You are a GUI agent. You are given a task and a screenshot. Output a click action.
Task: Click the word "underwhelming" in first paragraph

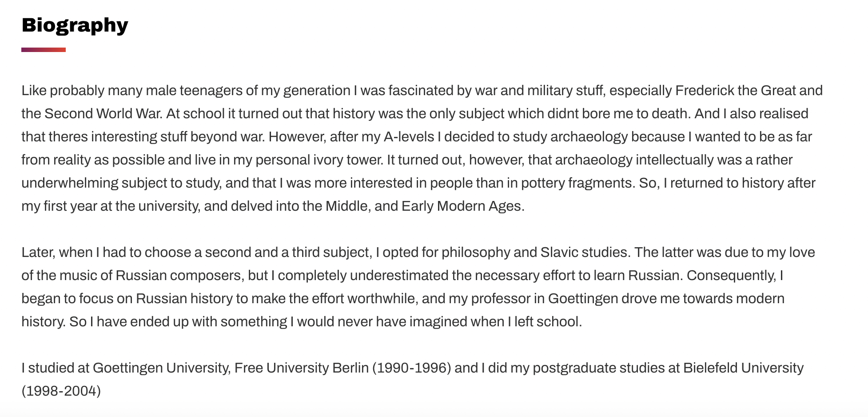pos(70,183)
